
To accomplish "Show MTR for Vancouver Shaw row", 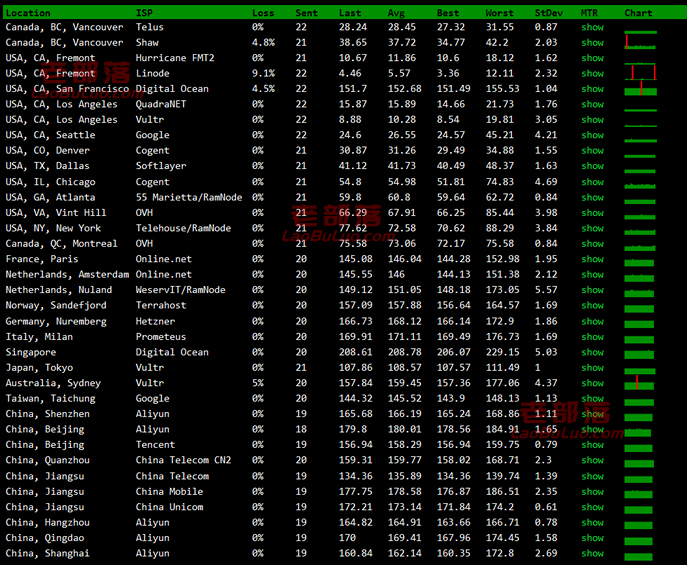I will click(592, 42).
